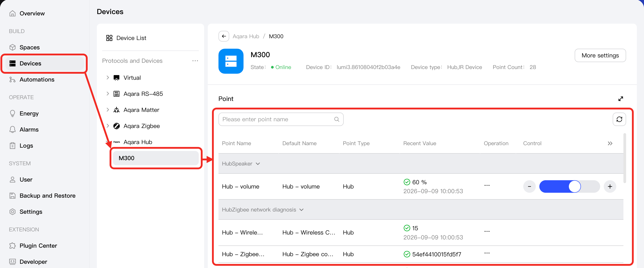Screen dimensions: 644x268
Task: Expand the Virtual protocol node
Action: (x=108, y=77)
